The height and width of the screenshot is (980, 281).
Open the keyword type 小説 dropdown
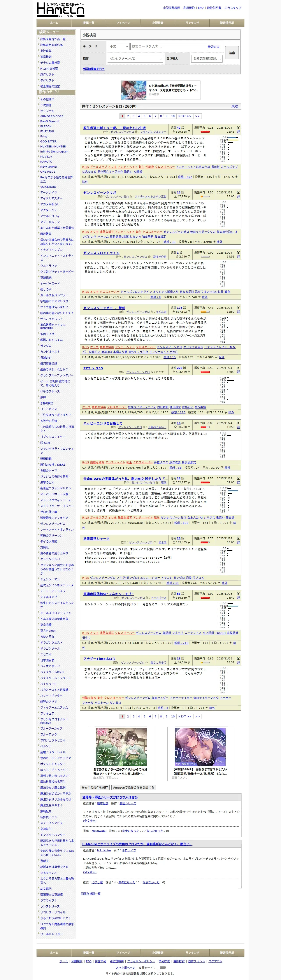[x=118, y=46]
